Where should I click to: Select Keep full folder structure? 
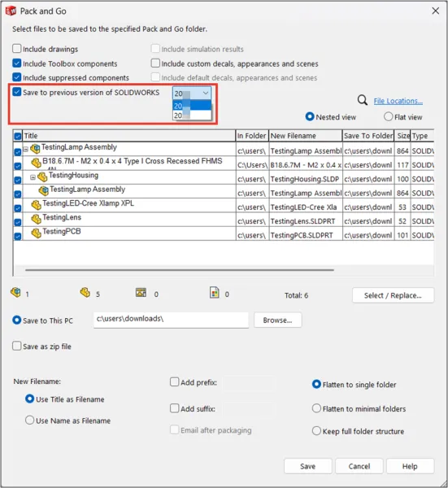(x=316, y=431)
